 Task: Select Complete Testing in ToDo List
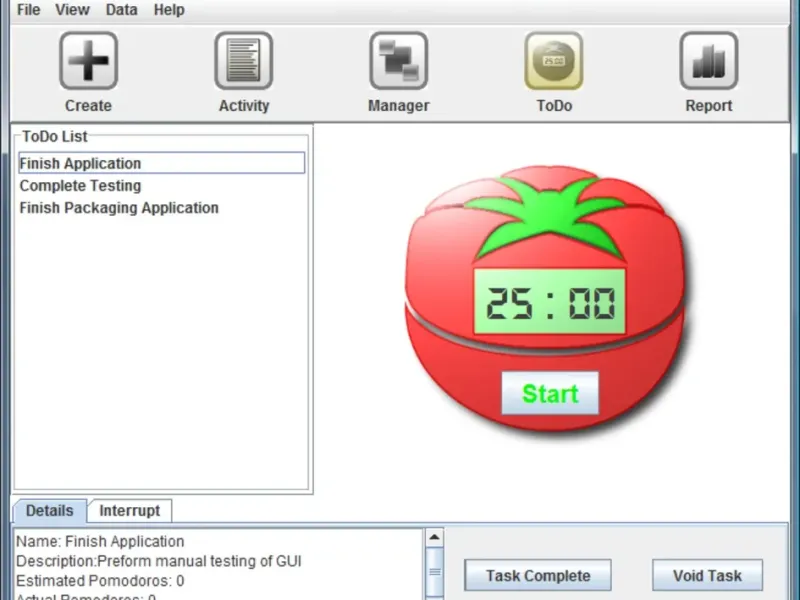click(162, 186)
